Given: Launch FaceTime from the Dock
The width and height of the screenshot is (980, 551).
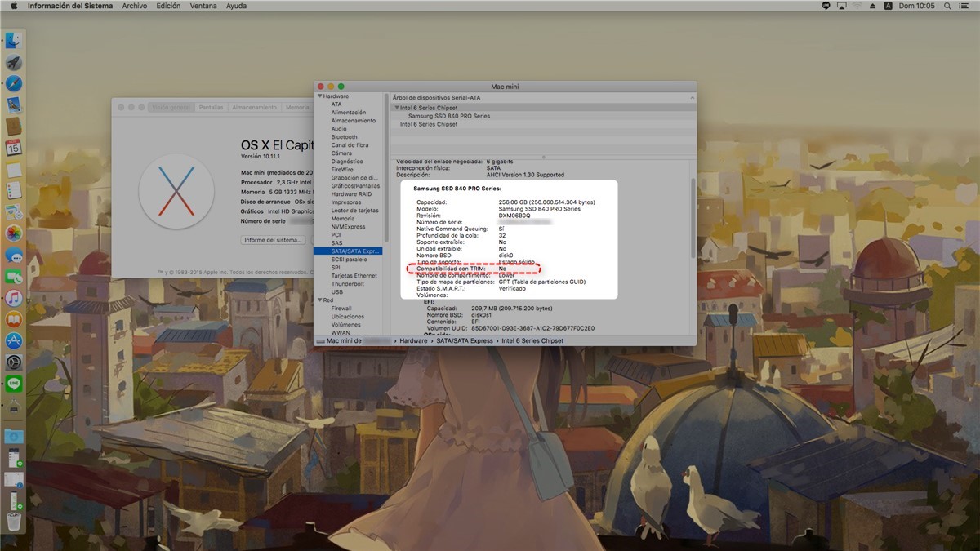Looking at the screenshot, I should pyautogui.click(x=13, y=277).
